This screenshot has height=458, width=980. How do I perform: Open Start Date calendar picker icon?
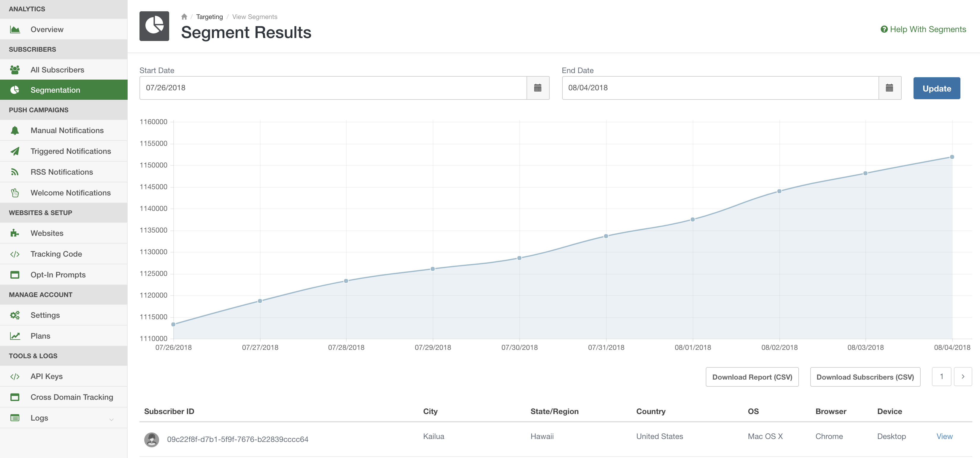537,88
